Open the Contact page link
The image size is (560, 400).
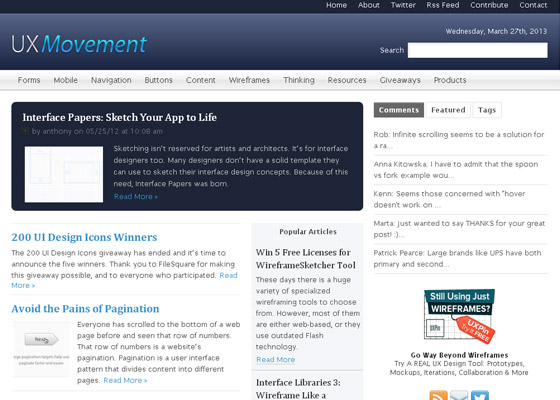point(533,5)
